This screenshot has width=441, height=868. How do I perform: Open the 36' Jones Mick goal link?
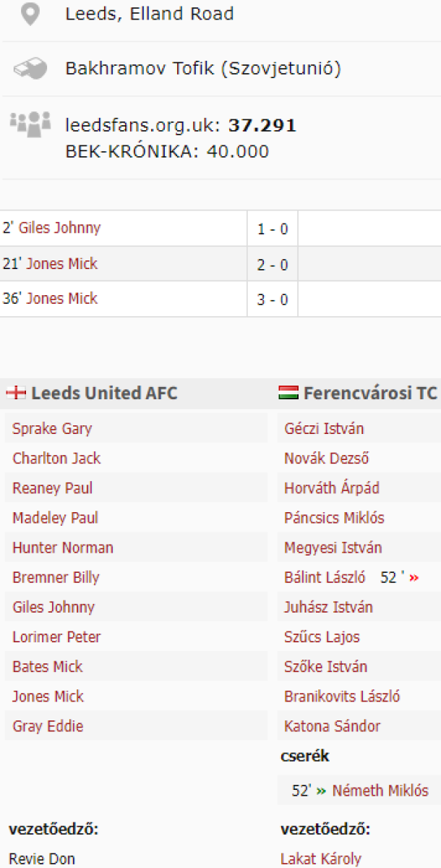coord(61,299)
